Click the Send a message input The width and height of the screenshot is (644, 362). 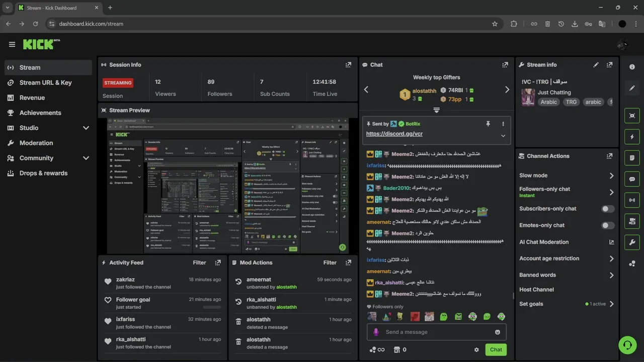[436, 332]
